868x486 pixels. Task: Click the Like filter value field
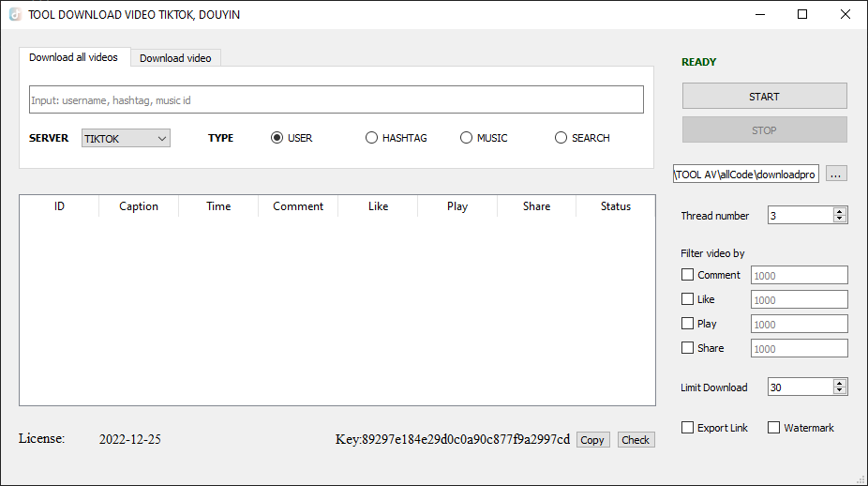[x=800, y=299]
